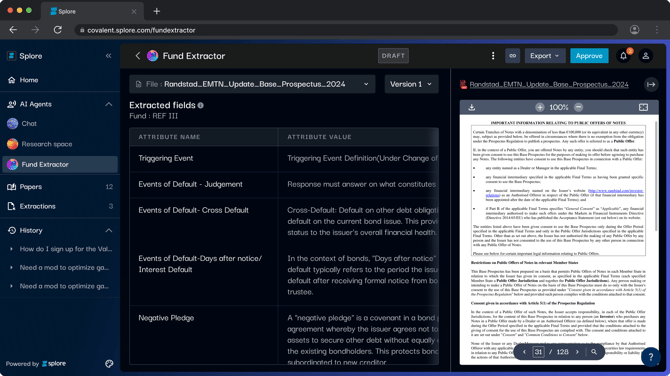
Task: Open the Export dropdown
Action: [544, 56]
